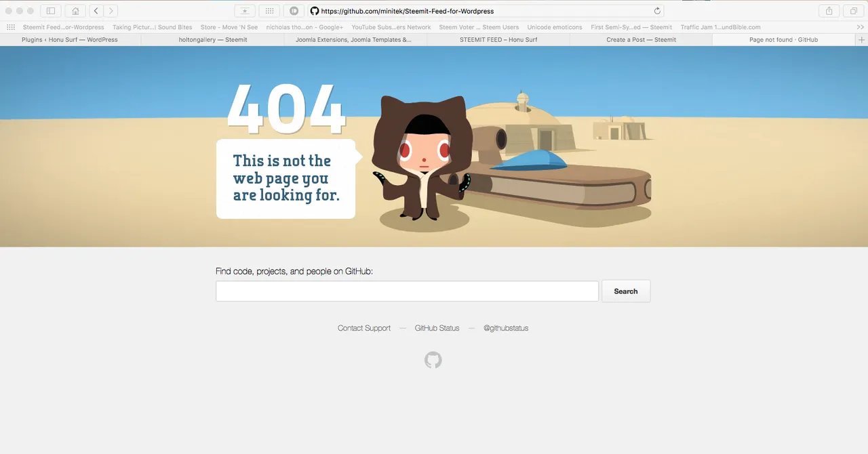Click the large 404 heading

pyautogui.click(x=285, y=108)
